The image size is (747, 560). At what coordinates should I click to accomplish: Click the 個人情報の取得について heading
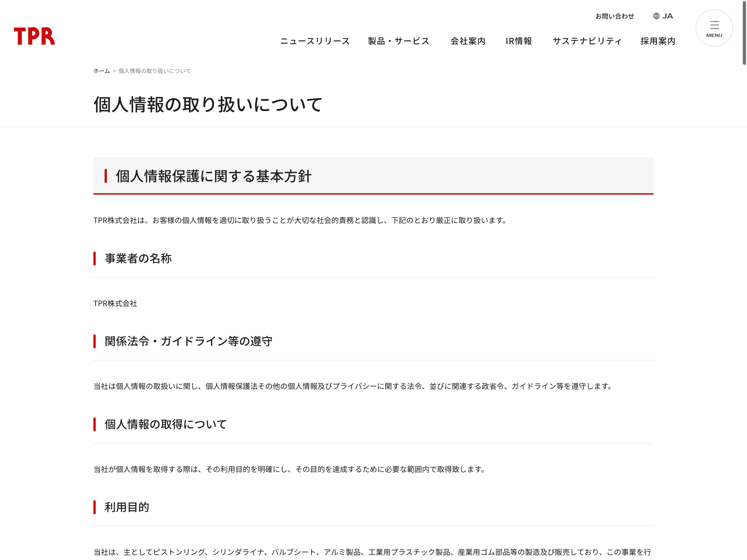[166, 424]
